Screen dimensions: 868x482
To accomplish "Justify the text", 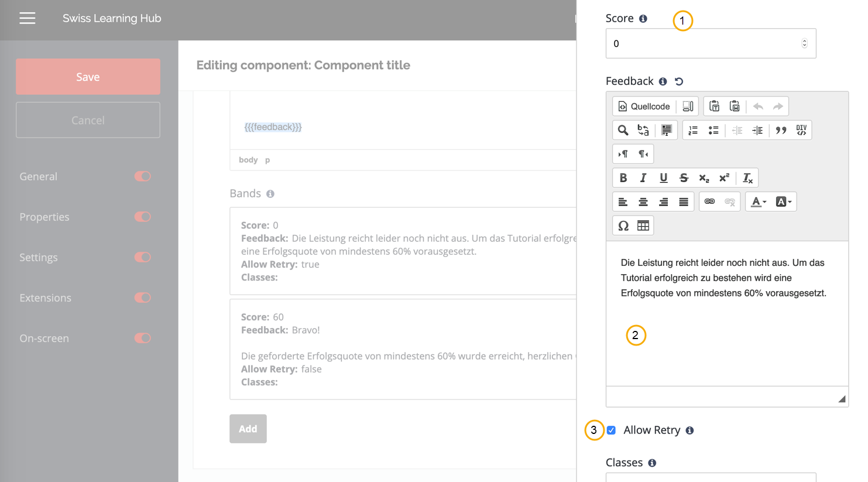I will click(684, 202).
